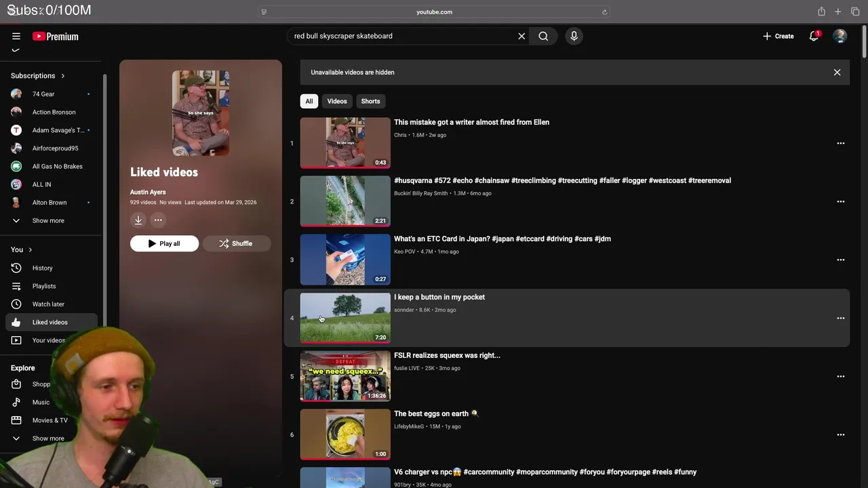Viewport: 868px width, 488px height.
Task: Expand the Subscriptions section header
Action: pyautogui.click(x=38, y=76)
